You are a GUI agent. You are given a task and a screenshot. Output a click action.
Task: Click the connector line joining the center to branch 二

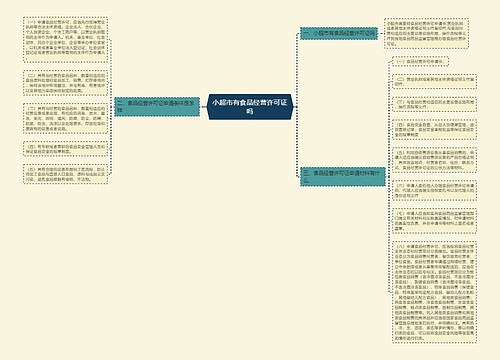click(x=203, y=107)
